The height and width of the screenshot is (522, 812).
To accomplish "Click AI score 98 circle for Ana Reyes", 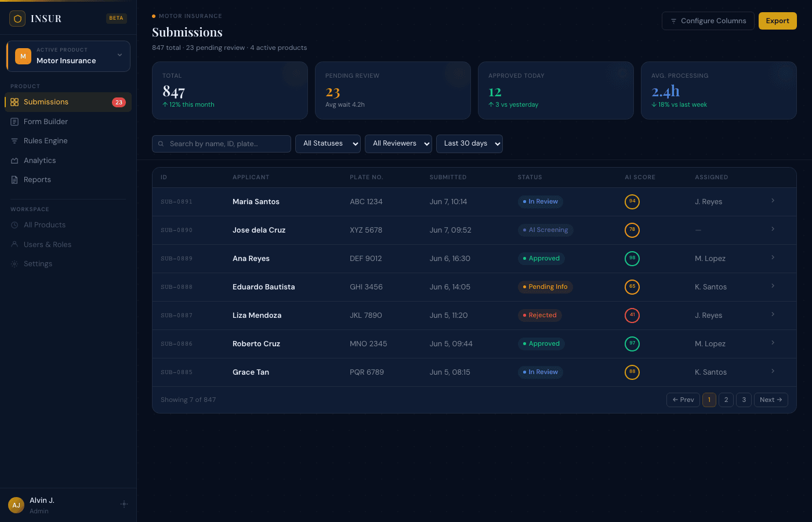I will (x=632, y=259).
